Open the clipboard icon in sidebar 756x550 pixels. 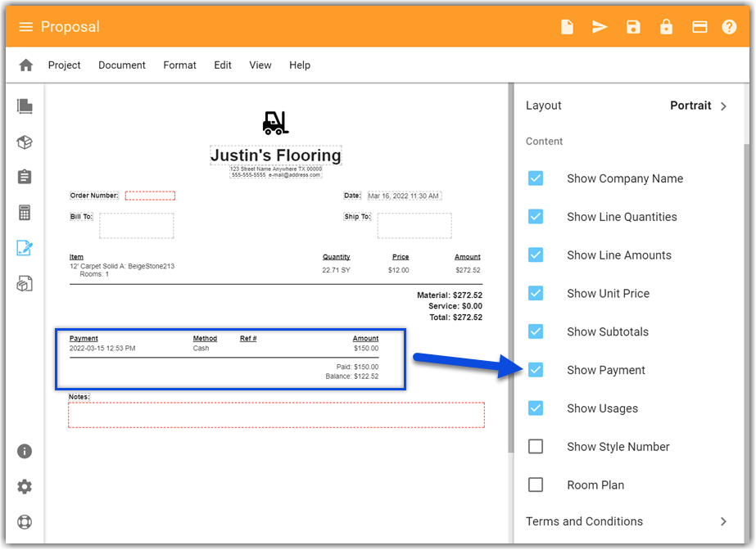pos(25,177)
